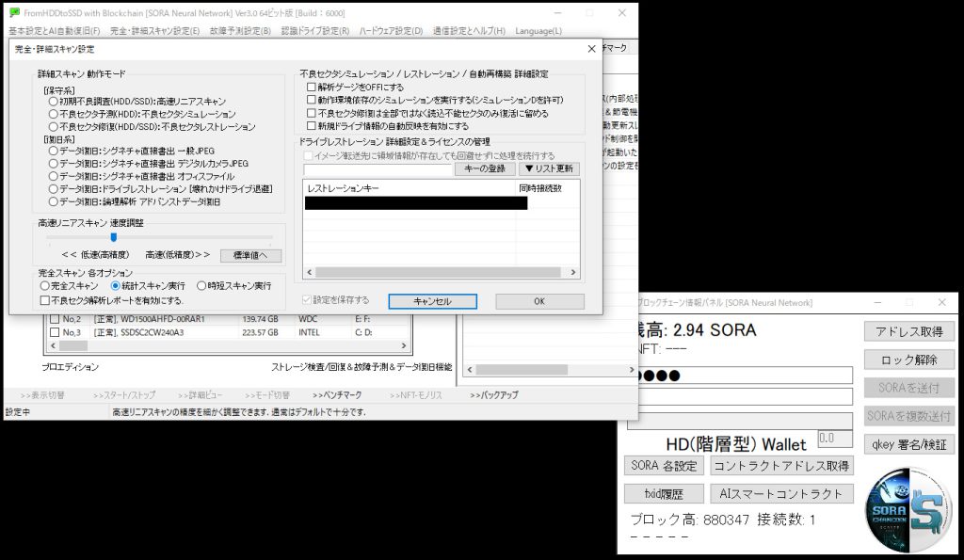964x560 pixels.
Task: Open the 認識ドライブ設定(R) menu
Action: click(315, 31)
